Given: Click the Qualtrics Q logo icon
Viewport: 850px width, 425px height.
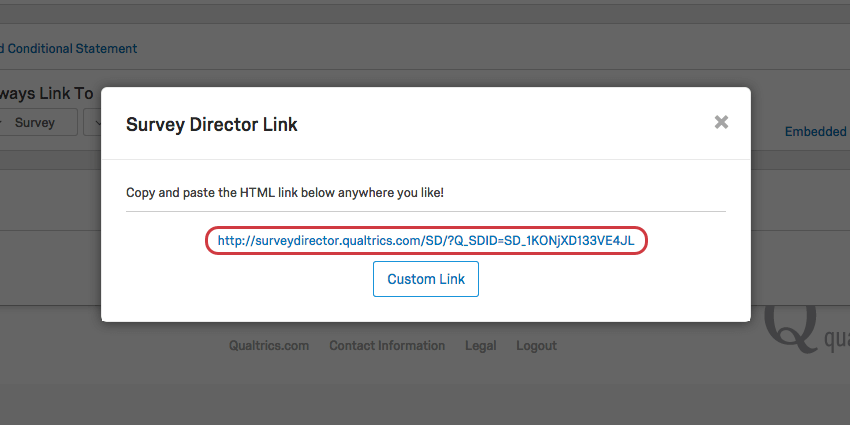Looking at the screenshot, I should [x=790, y=330].
